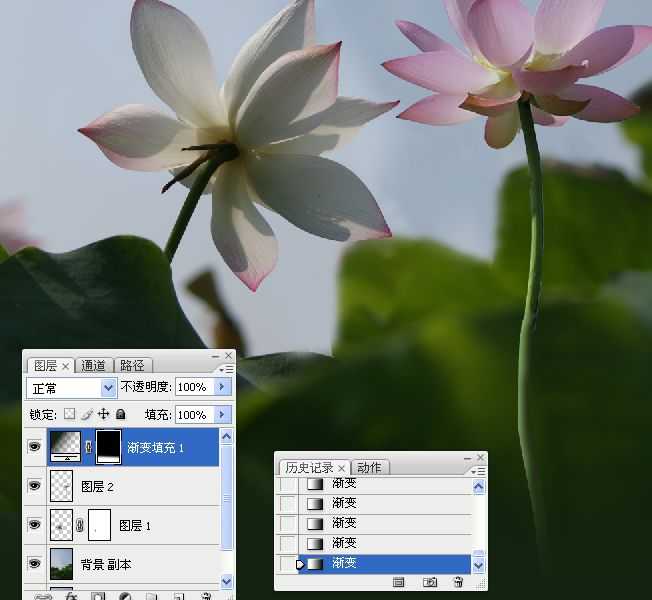Viewport: 652px width, 600px height.
Task: Close the History panel window
Action: [481, 457]
